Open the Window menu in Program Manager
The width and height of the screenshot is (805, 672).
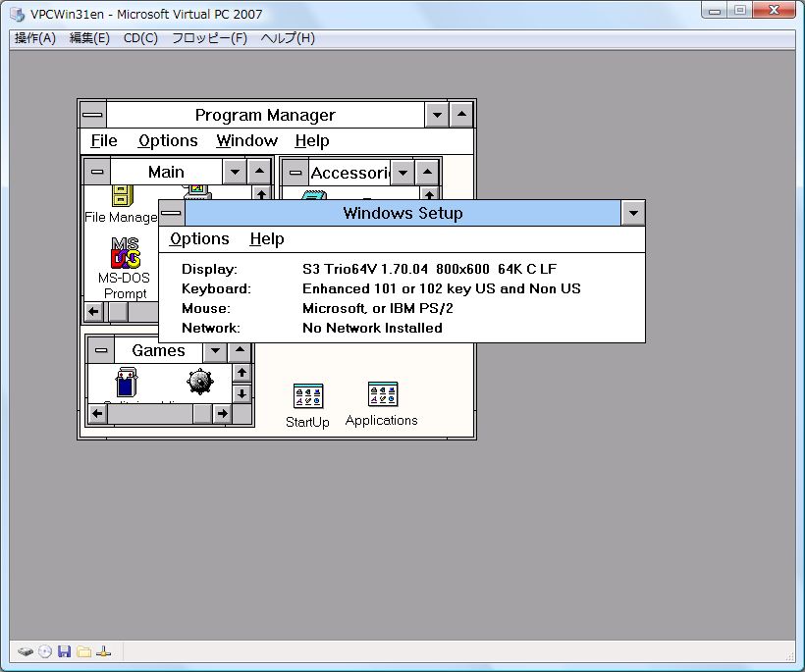[246, 141]
